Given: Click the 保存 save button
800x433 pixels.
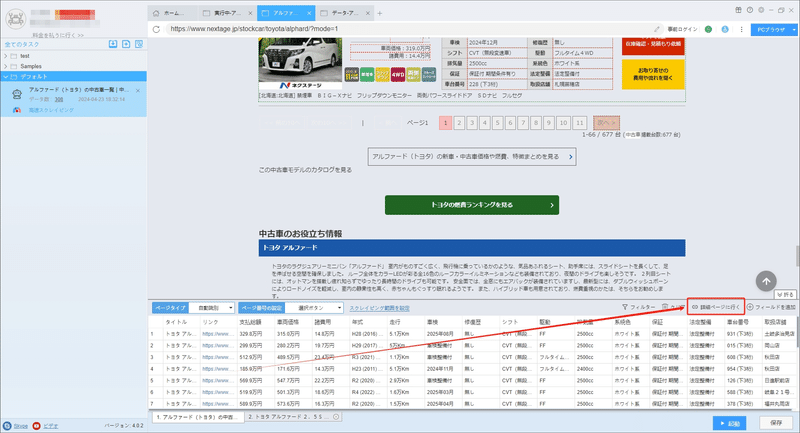Looking at the screenshot, I should click(x=776, y=423).
